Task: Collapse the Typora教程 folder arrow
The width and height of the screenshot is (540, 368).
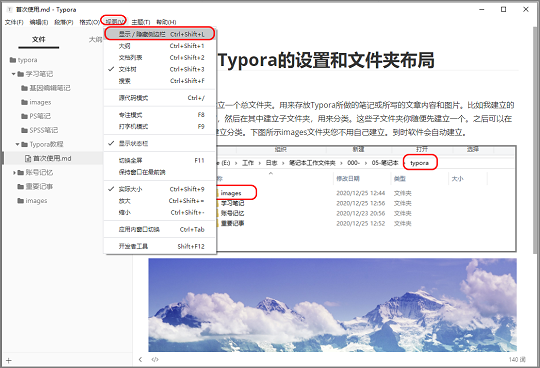Action: (17, 144)
